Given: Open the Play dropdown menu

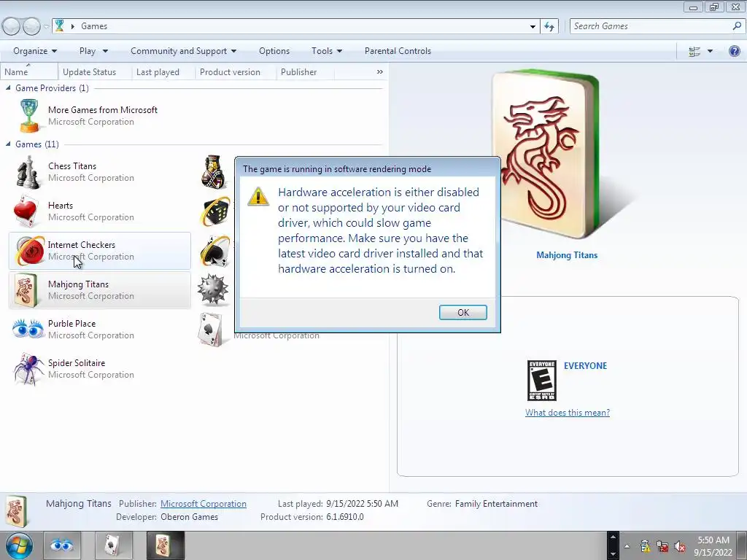Looking at the screenshot, I should (x=93, y=51).
